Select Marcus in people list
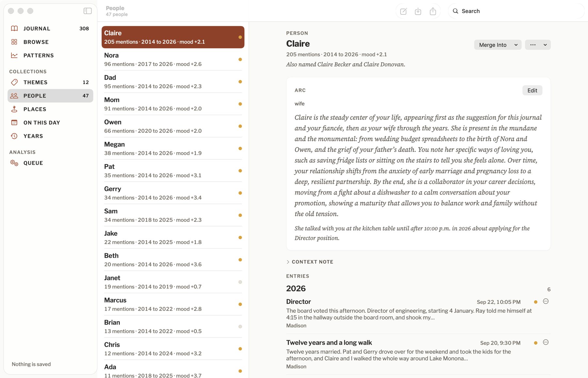The width and height of the screenshot is (588, 378). [x=173, y=304]
